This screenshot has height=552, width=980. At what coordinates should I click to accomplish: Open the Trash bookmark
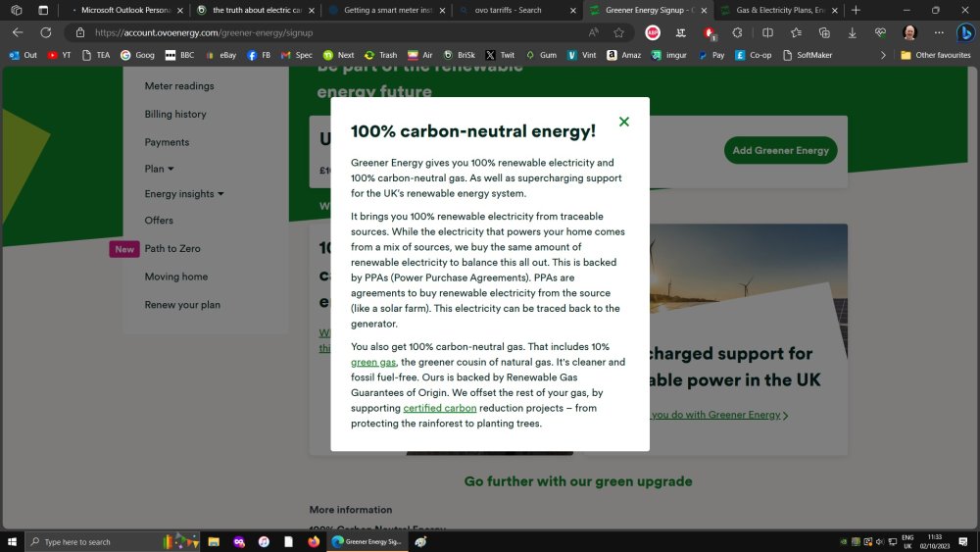(x=380, y=55)
